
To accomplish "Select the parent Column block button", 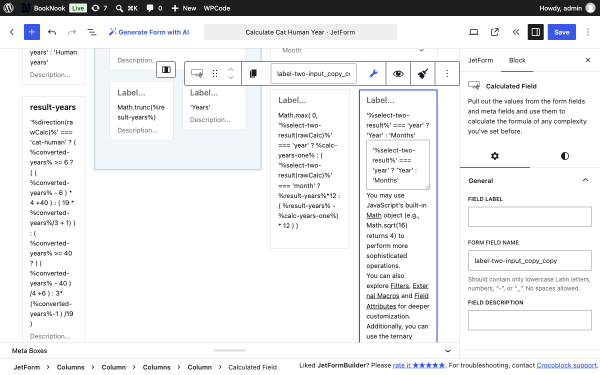I will (x=166, y=70).
